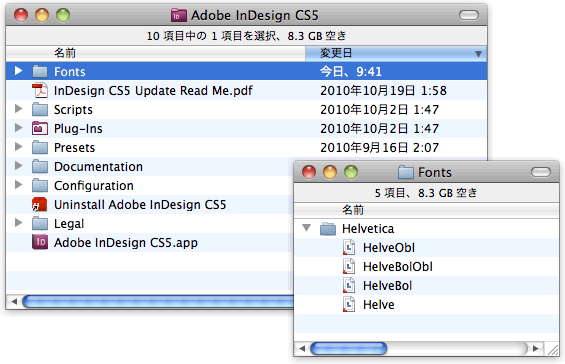Screen dimensions: 565x364
Task: Expand the Legal folder disclosure triangle
Action: (18, 223)
